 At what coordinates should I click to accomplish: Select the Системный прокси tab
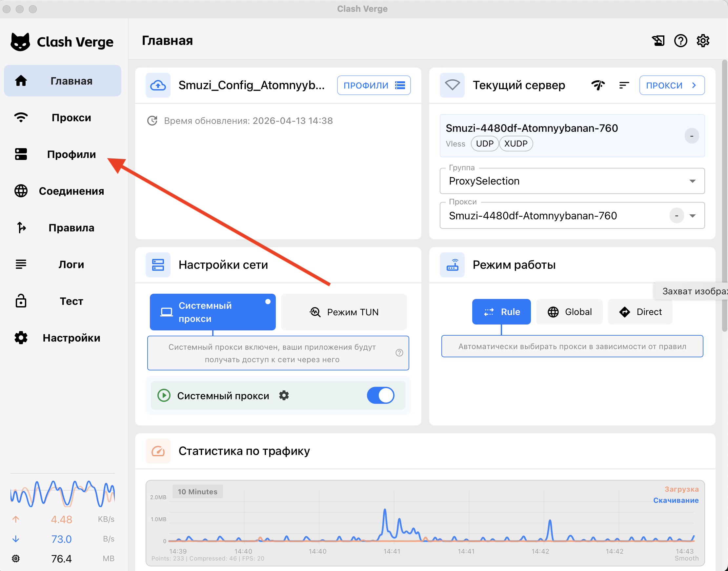(x=213, y=312)
